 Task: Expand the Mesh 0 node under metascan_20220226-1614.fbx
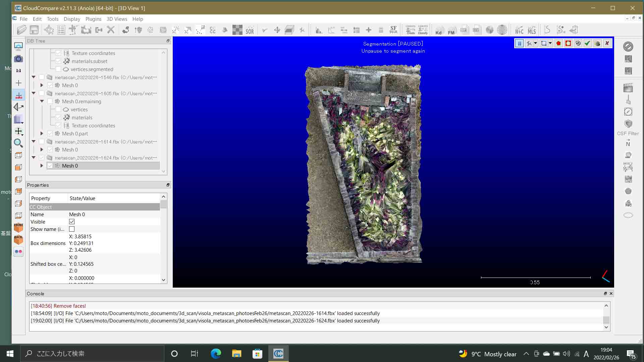click(42, 149)
